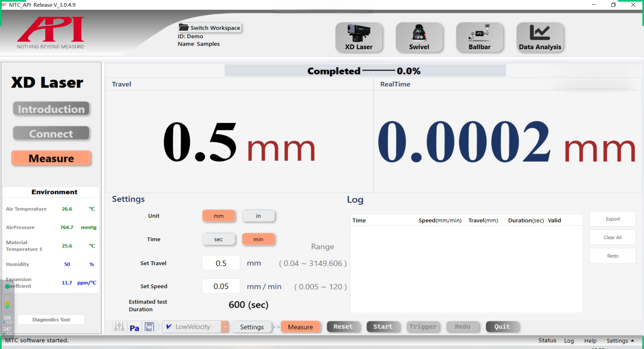Screen dimensions: 644x349
Task: Open the XD Laser module
Action: click(x=359, y=38)
